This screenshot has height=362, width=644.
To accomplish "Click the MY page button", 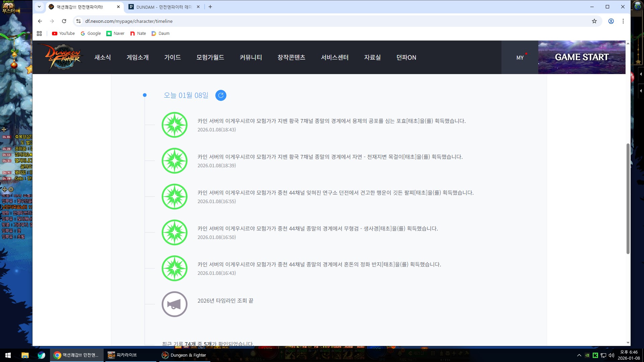I will click(520, 58).
